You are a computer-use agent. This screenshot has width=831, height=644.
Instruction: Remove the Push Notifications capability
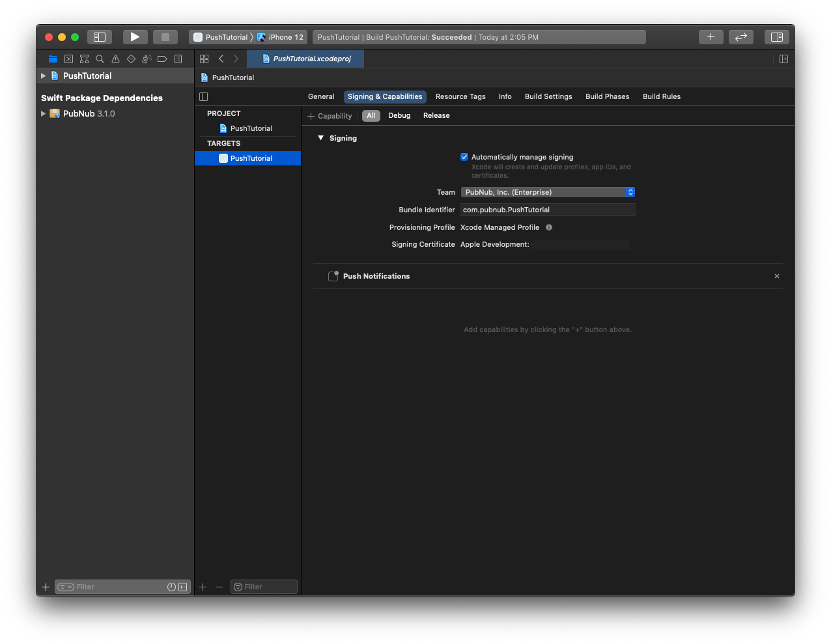[x=776, y=276]
